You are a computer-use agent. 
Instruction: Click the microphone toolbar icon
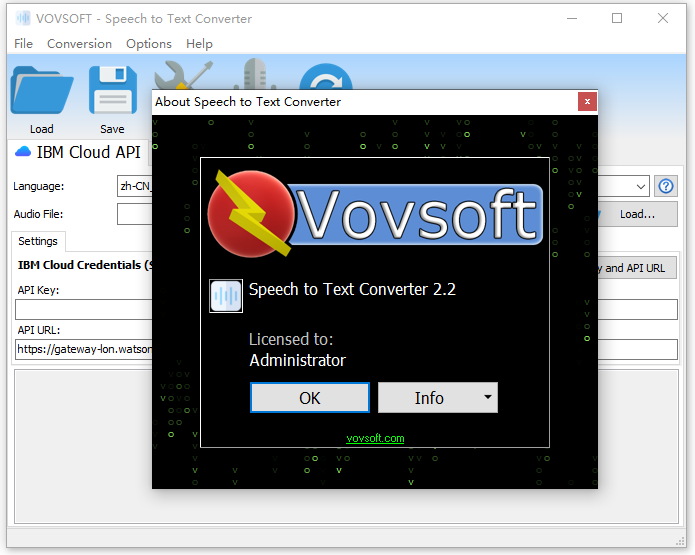pyautogui.click(x=255, y=74)
